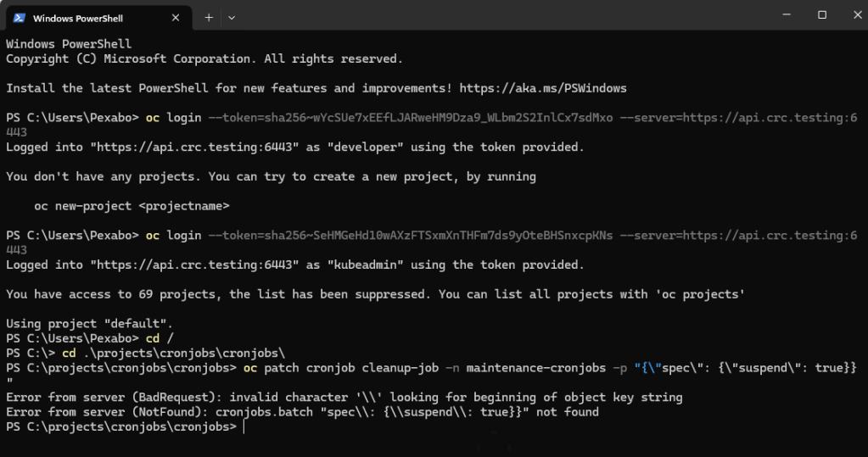Image resolution: width=868 pixels, height=457 pixels.
Task: Click the 'Error from server (NotFound)' line
Action: pyautogui.click(x=302, y=412)
